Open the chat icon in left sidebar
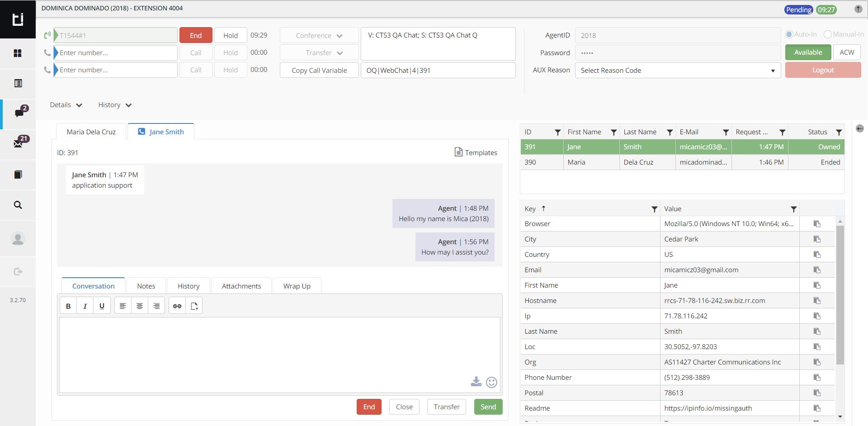This screenshot has height=426, width=868. 19,113
